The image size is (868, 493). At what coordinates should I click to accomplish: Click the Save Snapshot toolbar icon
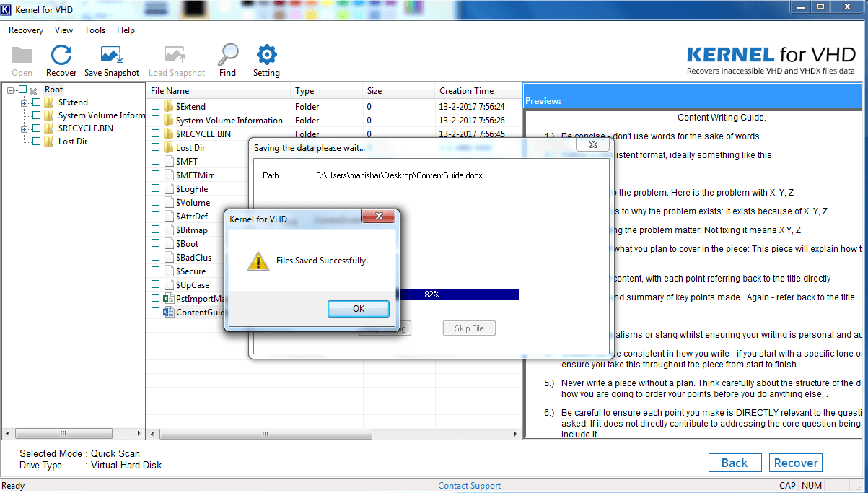(x=112, y=56)
